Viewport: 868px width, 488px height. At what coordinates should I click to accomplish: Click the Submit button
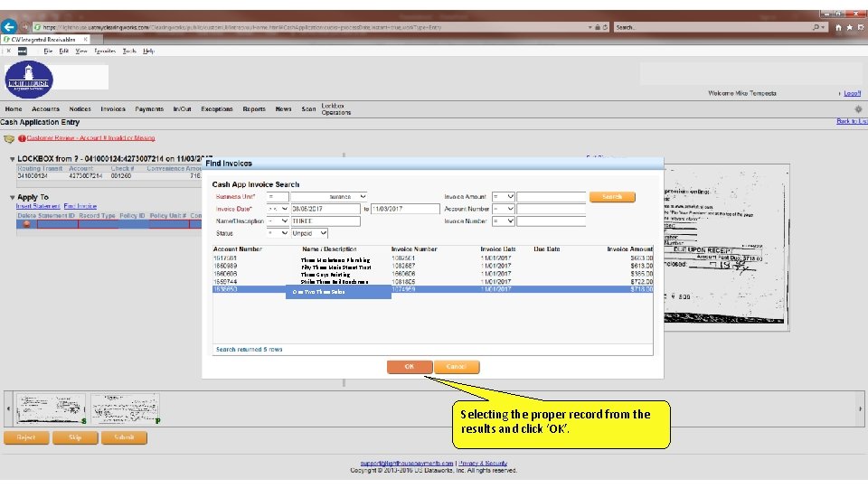(x=124, y=437)
